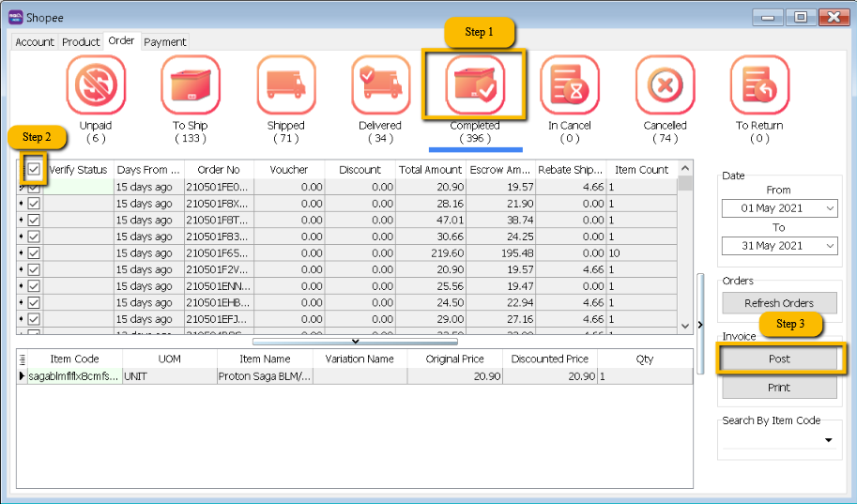Uncheck the checkbox for order 210501F65
The image size is (857, 504).
(34, 252)
